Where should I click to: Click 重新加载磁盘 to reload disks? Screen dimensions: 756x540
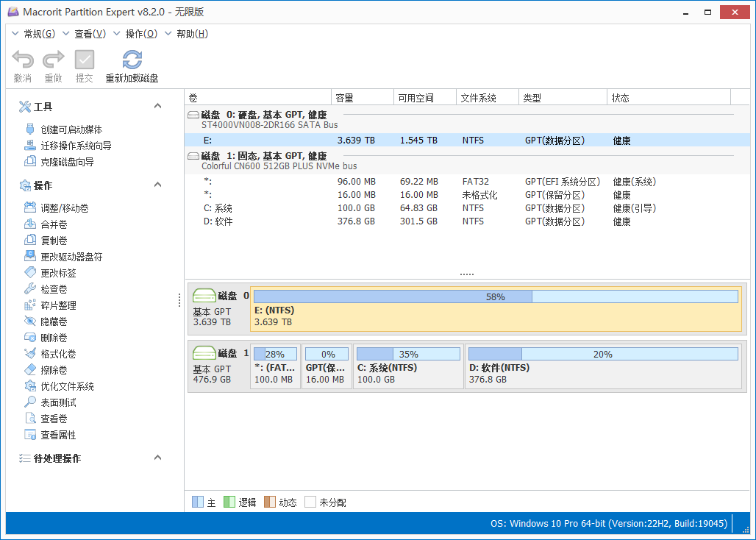point(132,65)
